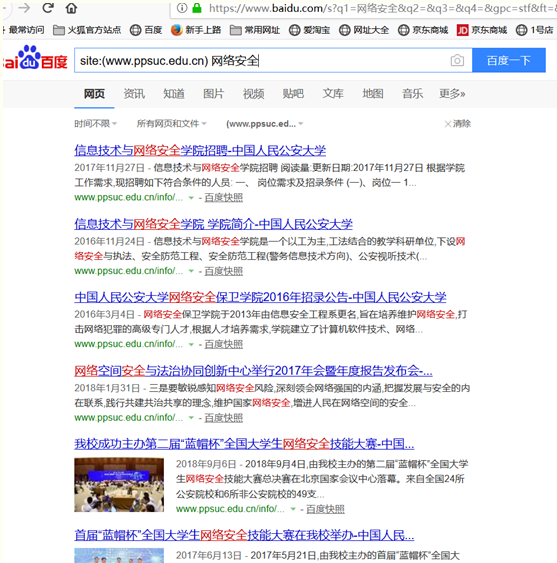The image size is (557, 563).
Task: Open result 网络空间安全与法治协同创新中心举行2017年会
Action: tap(253, 371)
